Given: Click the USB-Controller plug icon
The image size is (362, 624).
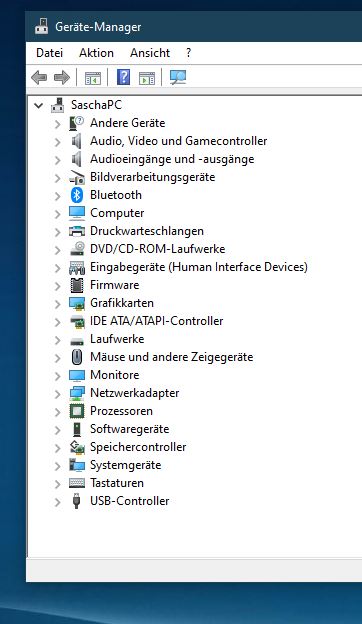Looking at the screenshot, I should pos(77,501).
